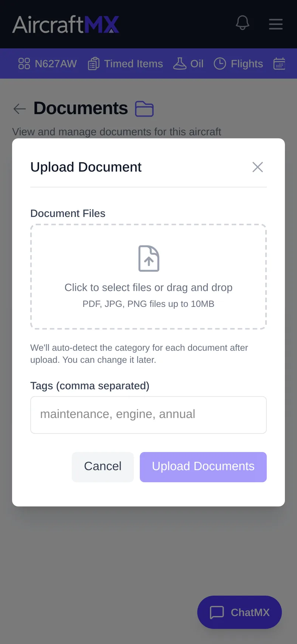Click the Upload Documents button

(203, 467)
